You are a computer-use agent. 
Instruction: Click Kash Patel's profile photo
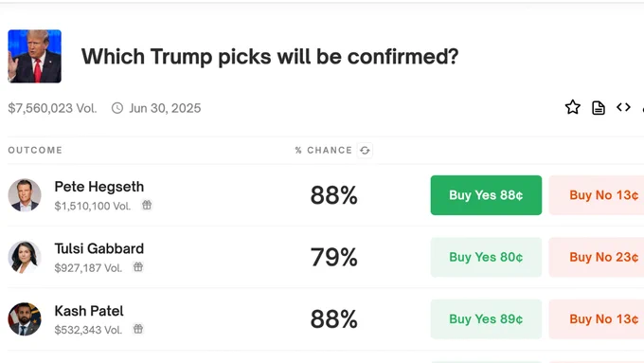tap(25, 319)
